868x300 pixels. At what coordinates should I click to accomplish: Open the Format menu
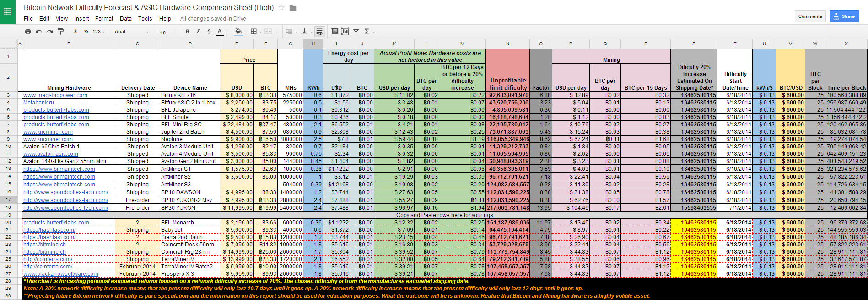click(104, 19)
